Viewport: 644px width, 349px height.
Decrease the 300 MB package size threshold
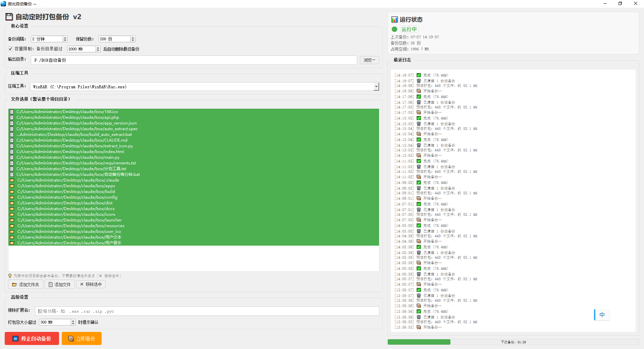[x=73, y=324]
